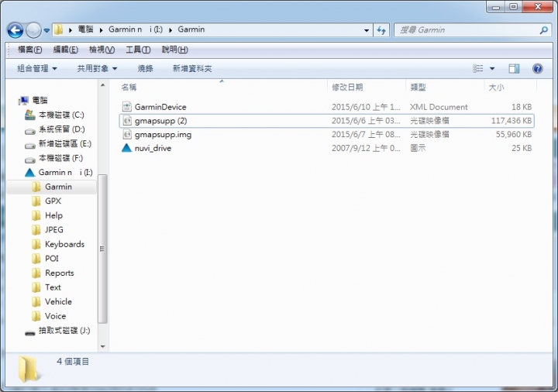Select the Garmin folder in the tree
The height and width of the screenshot is (392, 558).
(x=58, y=187)
